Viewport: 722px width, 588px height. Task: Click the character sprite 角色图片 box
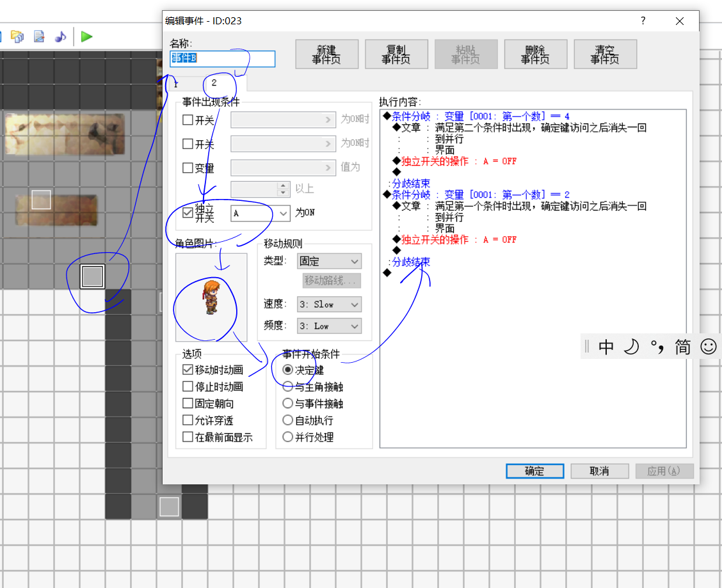tap(211, 297)
